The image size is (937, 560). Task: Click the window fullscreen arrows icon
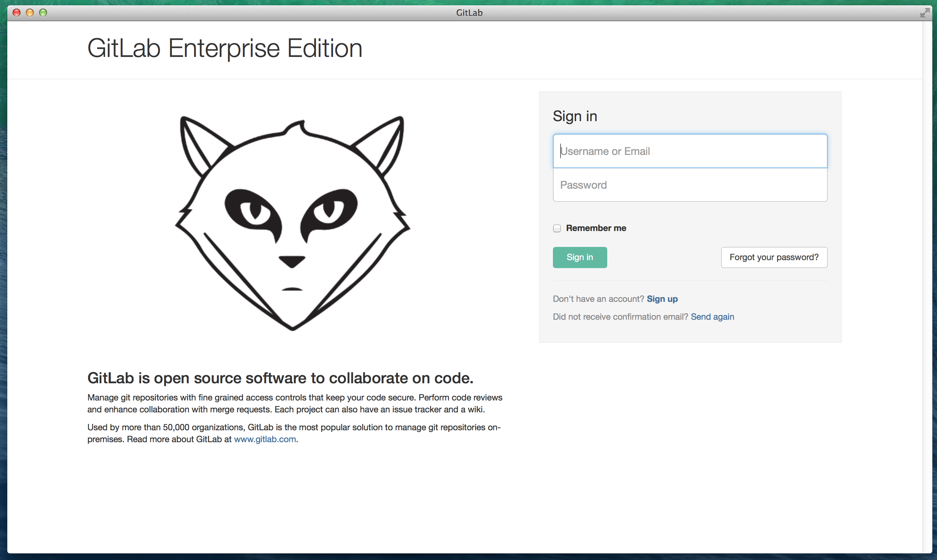click(924, 13)
